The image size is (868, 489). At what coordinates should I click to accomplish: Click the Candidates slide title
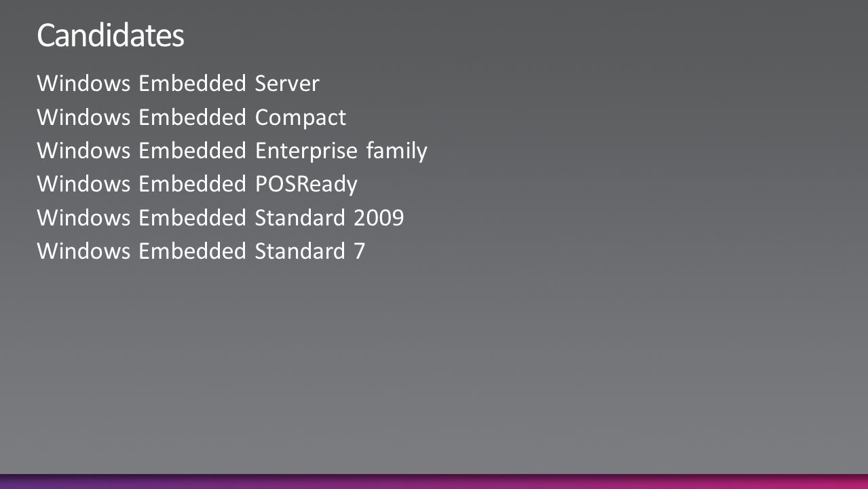pyautogui.click(x=110, y=35)
